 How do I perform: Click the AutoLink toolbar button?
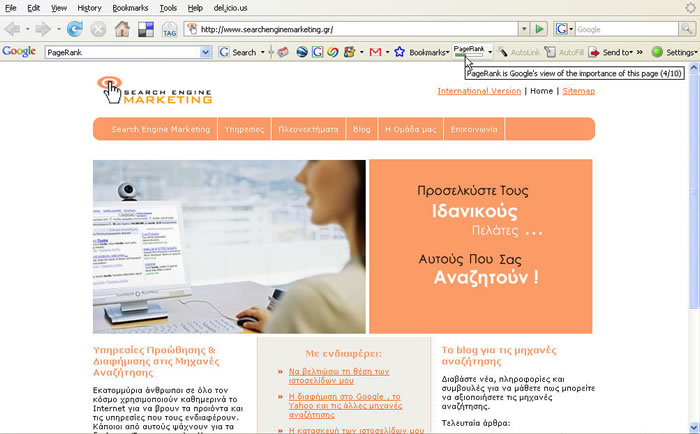click(x=519, y=52)
